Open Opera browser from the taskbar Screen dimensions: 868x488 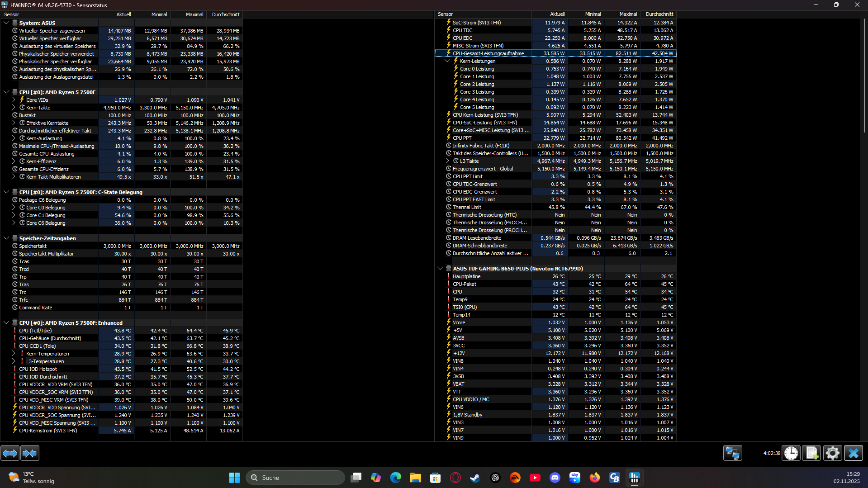pyautogui.click(x=455, y=478)
